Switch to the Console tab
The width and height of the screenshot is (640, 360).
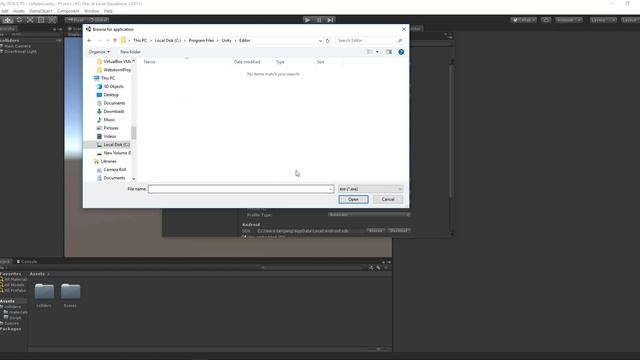(27, 262)
